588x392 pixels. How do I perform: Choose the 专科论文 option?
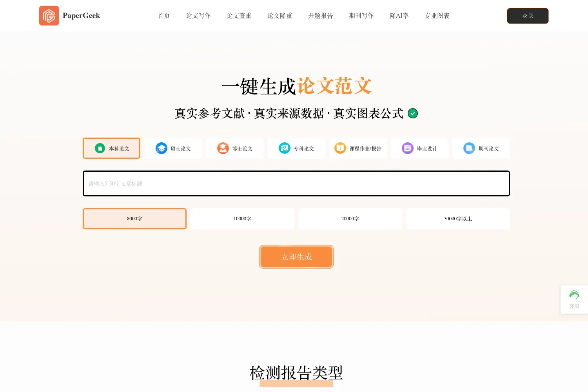click(296, 148)
